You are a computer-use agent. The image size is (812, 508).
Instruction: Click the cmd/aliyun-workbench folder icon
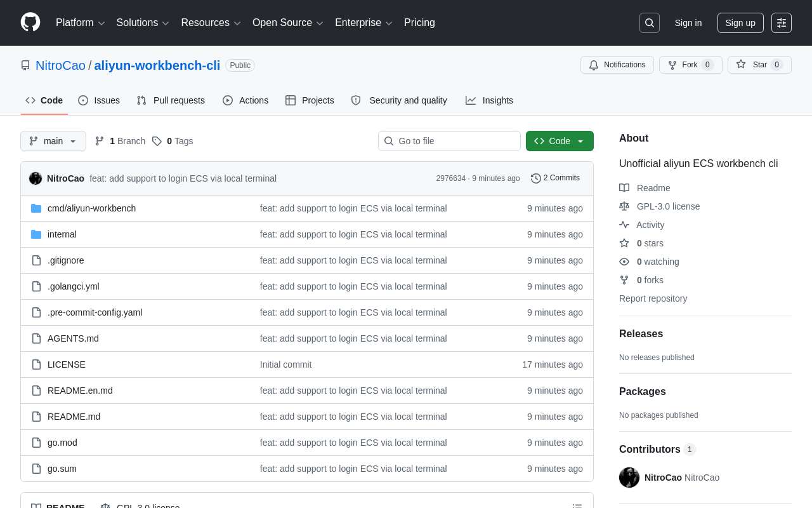coord(36,208)
